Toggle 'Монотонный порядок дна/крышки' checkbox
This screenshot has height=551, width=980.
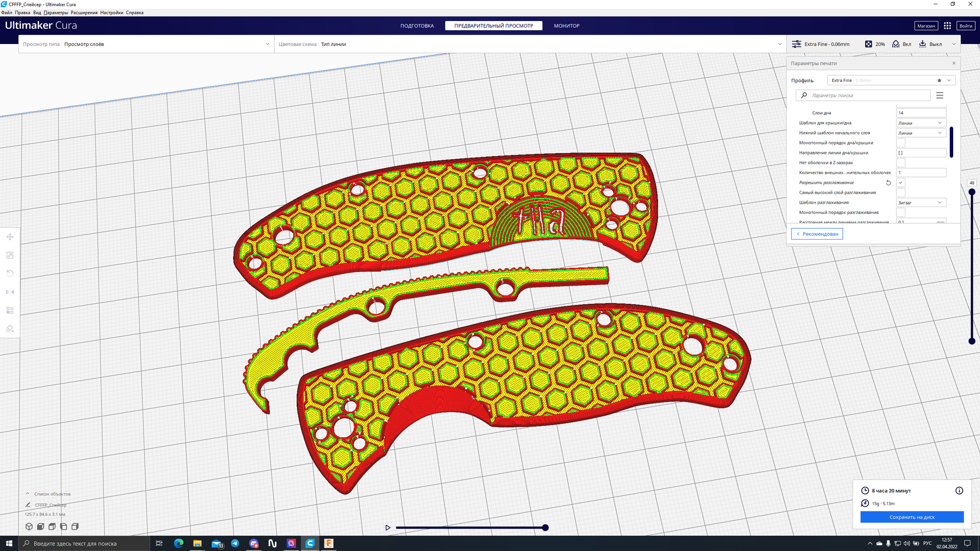901,143
